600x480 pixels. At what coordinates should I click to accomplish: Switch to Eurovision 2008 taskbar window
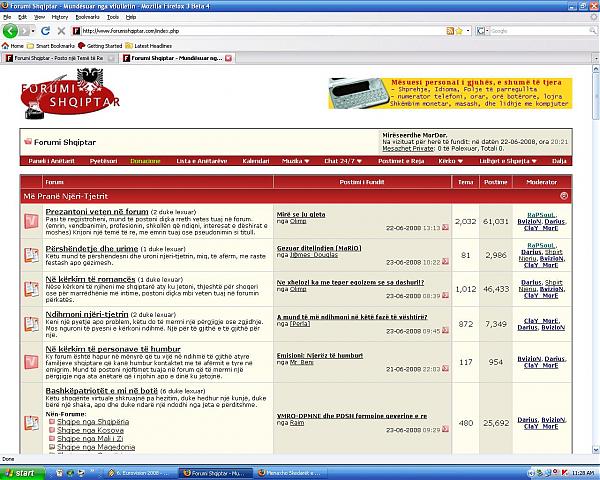142,473
